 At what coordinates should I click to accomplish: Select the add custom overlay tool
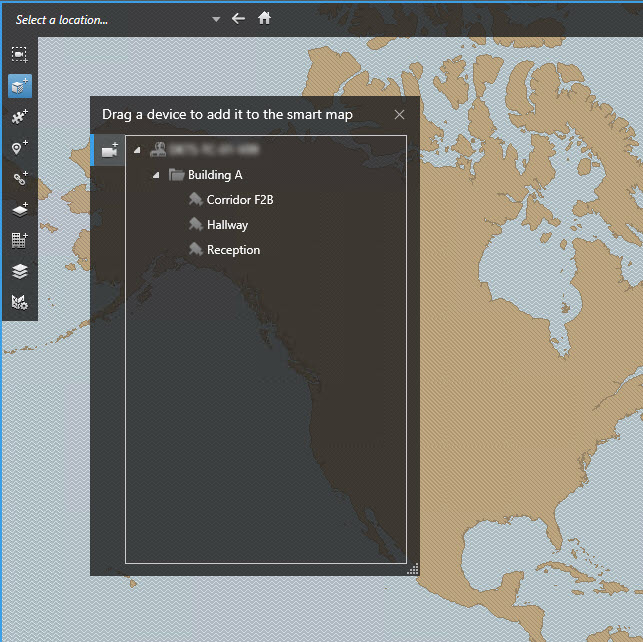[20, 117]
